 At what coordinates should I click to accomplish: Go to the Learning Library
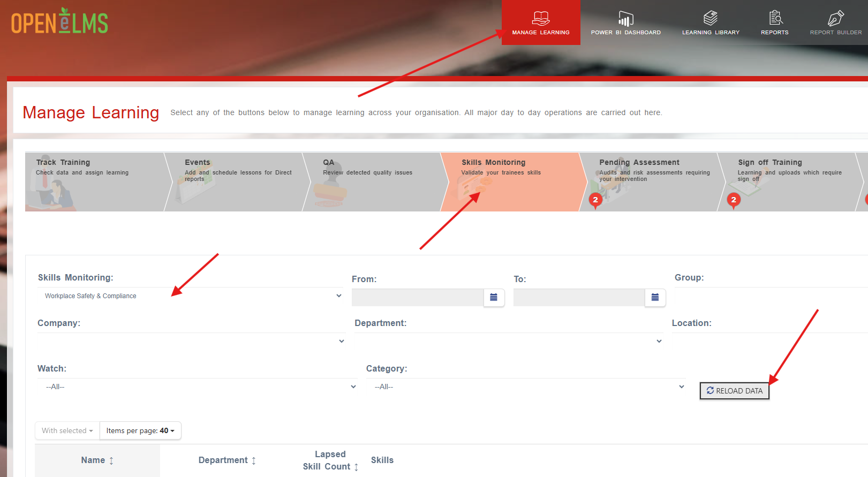click(711, 22)
